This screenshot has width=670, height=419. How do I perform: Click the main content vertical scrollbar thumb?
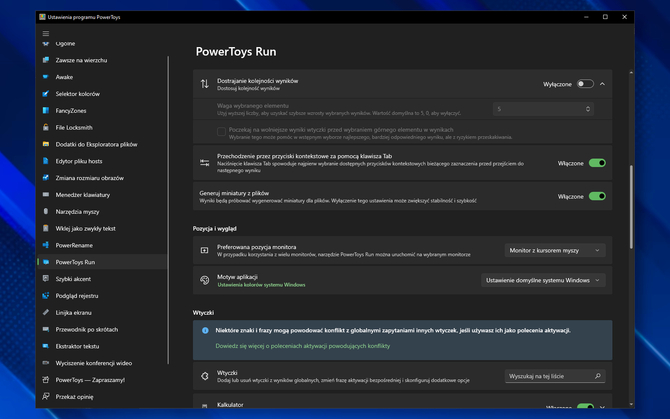(x=631, y=207)
